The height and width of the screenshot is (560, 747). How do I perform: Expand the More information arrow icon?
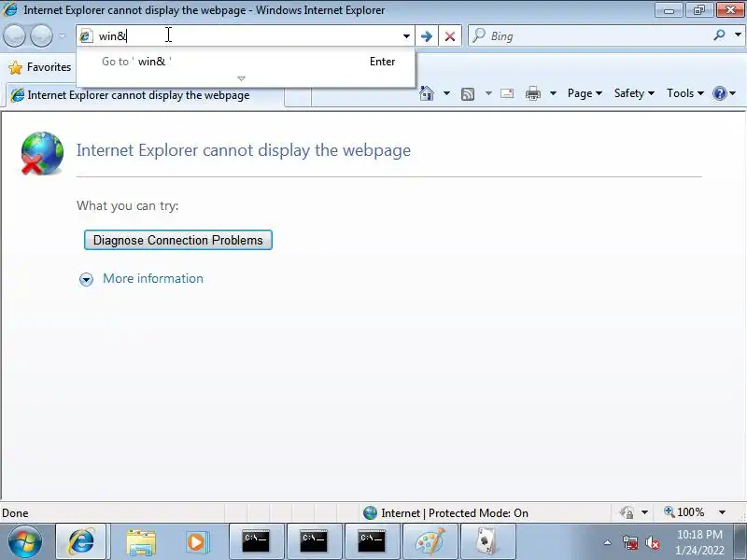tap(86, 279)
